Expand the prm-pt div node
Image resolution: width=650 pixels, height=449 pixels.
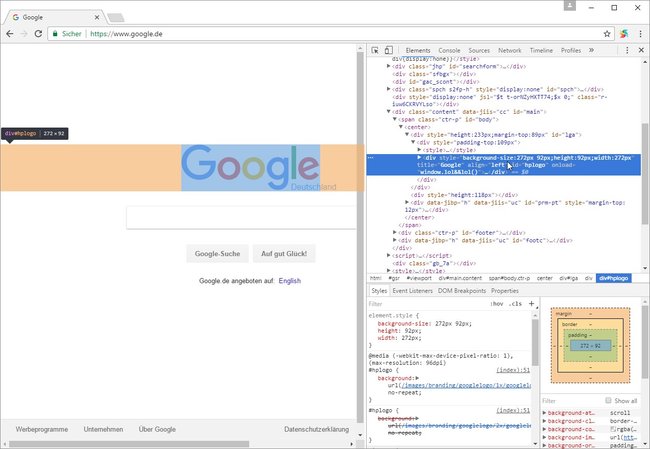pyautogui.click(x=407, y=202)
